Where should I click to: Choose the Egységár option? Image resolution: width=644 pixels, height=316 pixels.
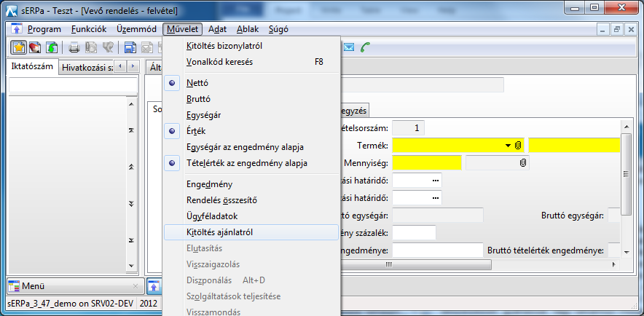coord(204,115)
